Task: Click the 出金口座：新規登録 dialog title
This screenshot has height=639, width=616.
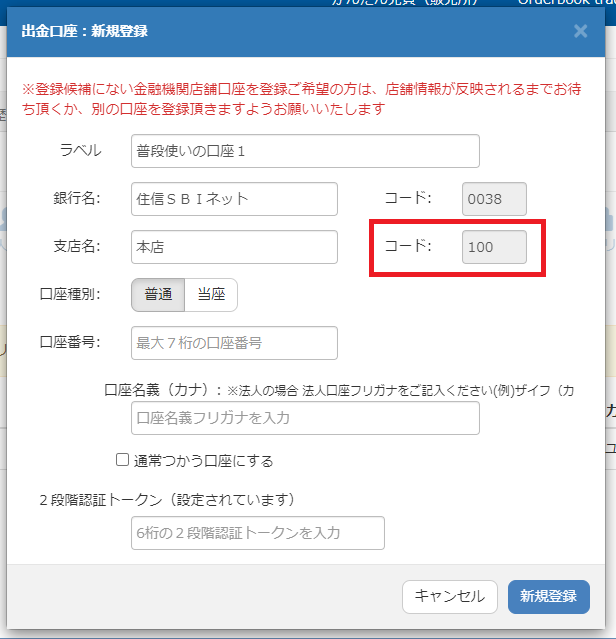Action: [x=84, y=31]
